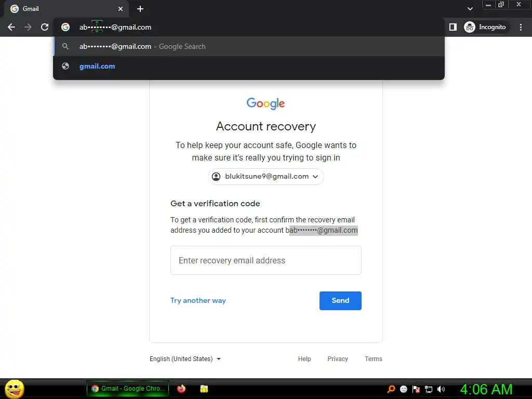Open the Chrome three-dot menu
Viewport: 532px width, 399px height.
pos(521,27)
